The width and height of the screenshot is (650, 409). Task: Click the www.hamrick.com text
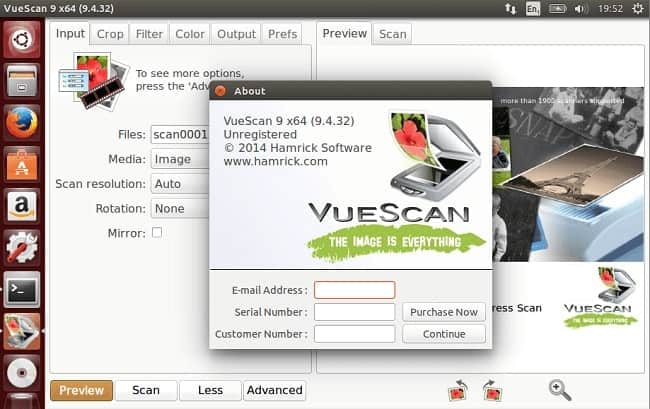click(275, 161)
